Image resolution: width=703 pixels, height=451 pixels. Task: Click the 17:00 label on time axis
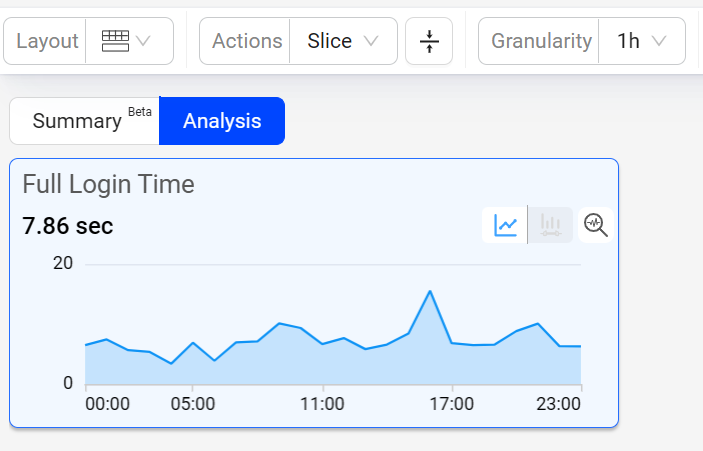click(452, 404)
